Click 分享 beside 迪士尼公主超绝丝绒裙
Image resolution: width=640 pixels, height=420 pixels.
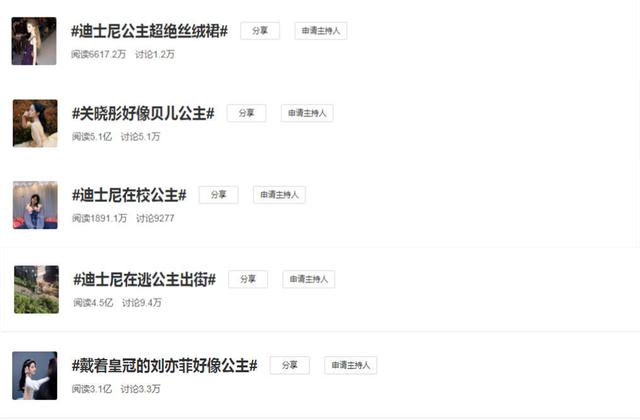(x=260, y=31)
